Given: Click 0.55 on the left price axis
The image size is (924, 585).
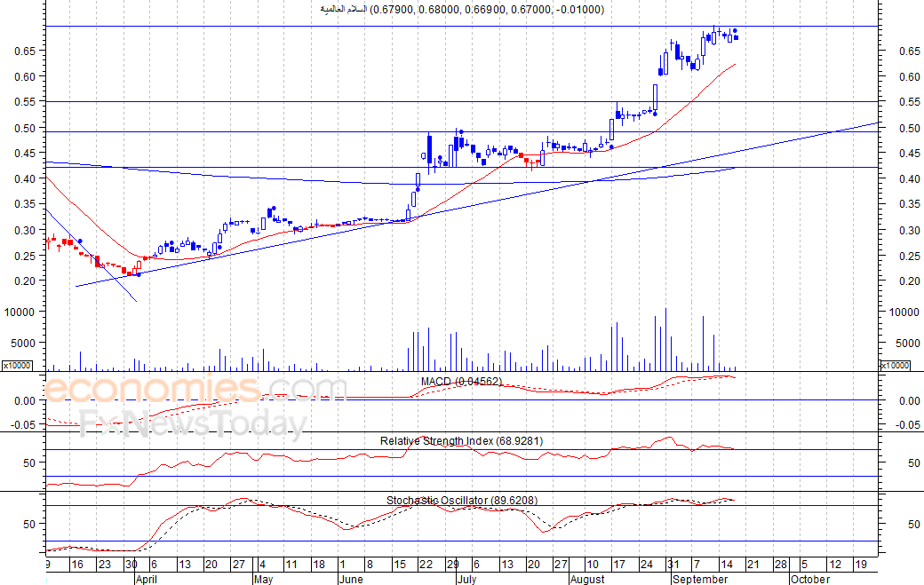Looking at the screenshot, I should coord(26,102).
